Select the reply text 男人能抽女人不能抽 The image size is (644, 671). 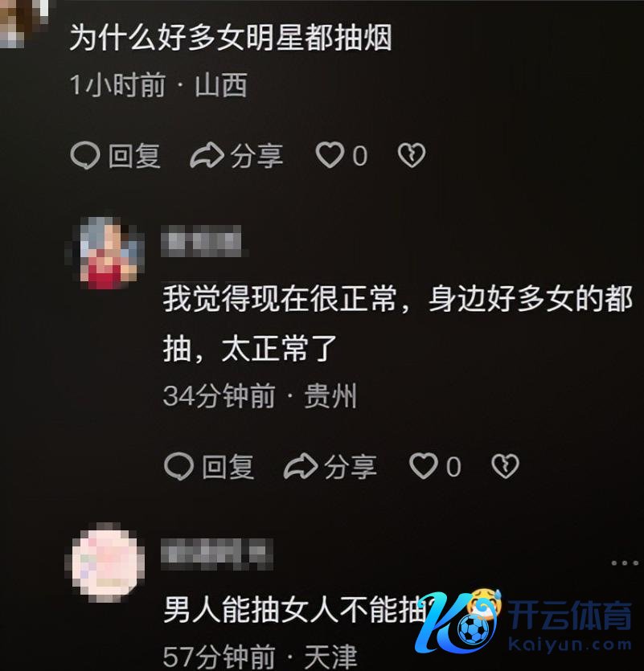pos(295,609)
